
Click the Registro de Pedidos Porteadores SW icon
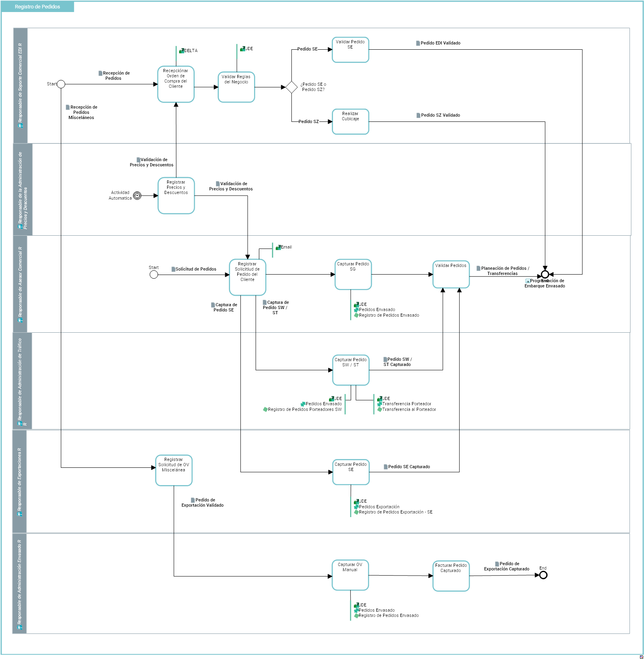[x=265, y=410]
